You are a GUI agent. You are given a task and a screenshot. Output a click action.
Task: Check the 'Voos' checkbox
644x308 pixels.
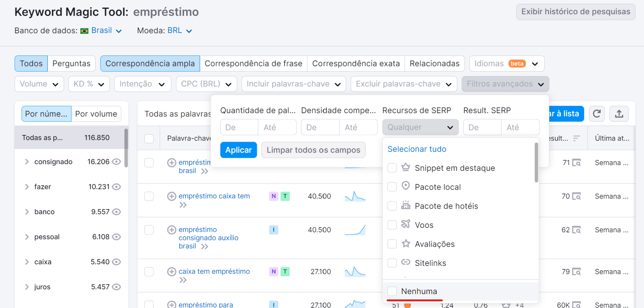pyautogui.click(x=392, y=225)
